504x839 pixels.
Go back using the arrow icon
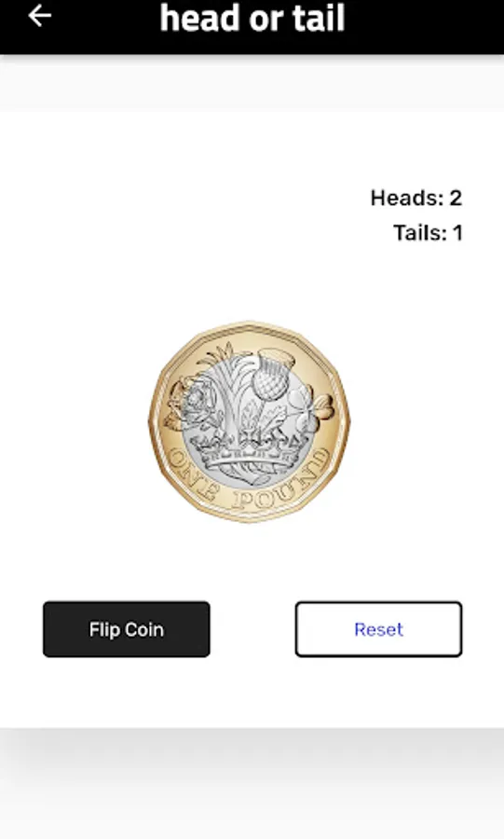[x=39, y=16]
